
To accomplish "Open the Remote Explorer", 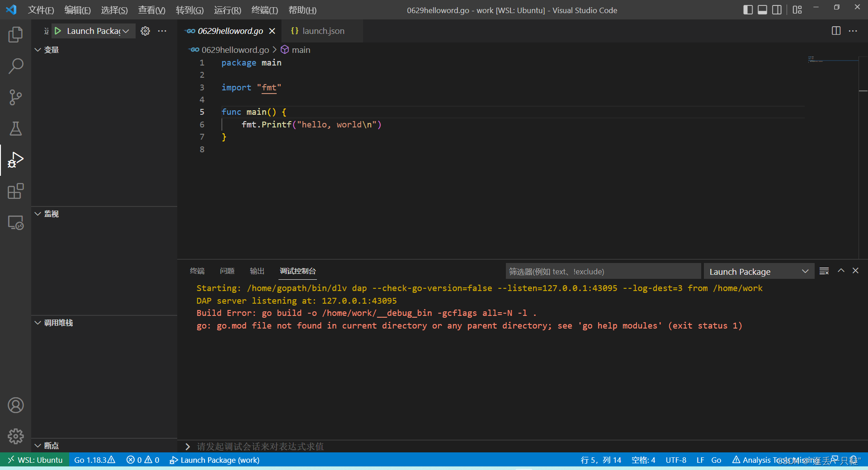I will click(x=15, y=222).
